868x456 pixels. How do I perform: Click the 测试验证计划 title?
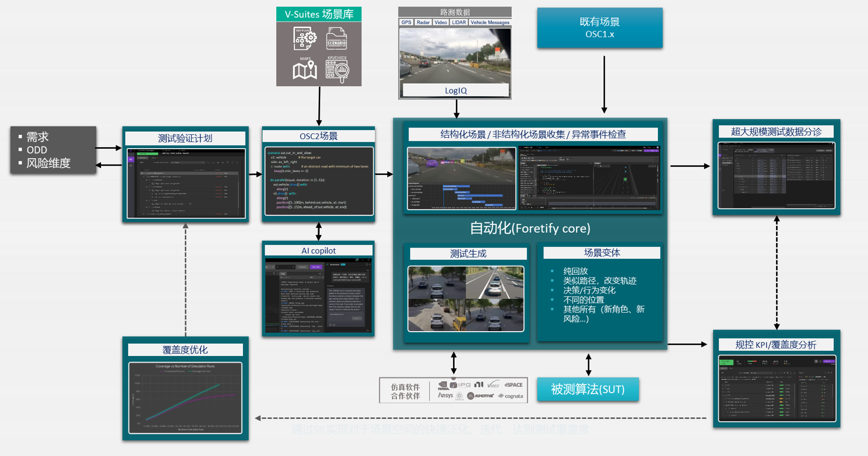(185, 138)
